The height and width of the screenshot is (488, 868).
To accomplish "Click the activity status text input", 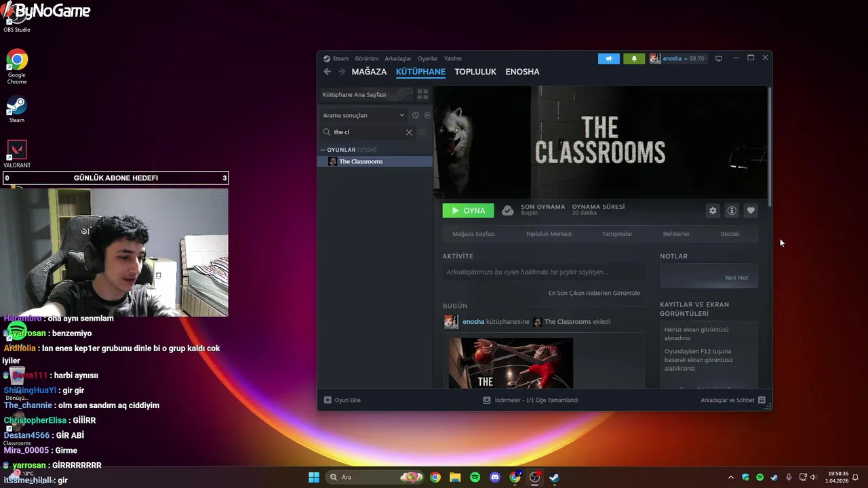I will click(544, 272).
